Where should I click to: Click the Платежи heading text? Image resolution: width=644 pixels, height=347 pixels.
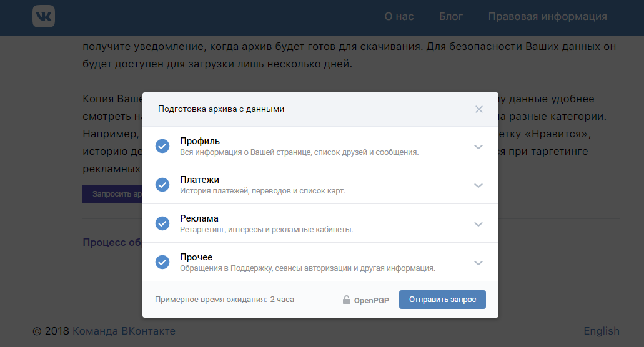pos(199,180)
